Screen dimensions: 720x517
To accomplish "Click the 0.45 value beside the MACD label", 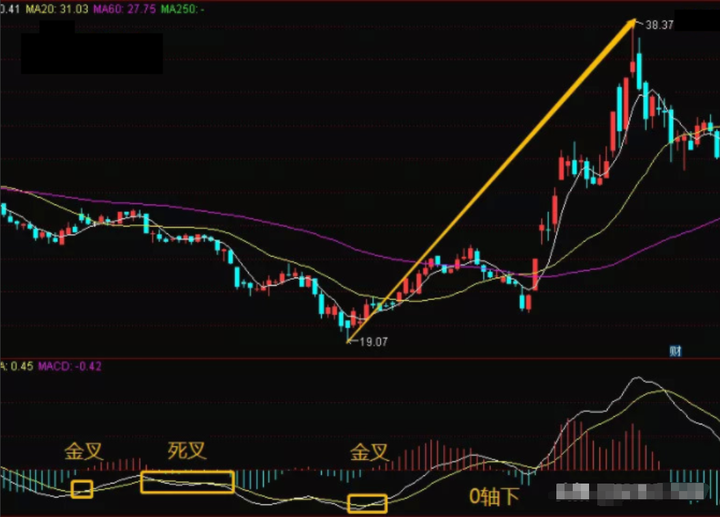I will 18,366.
